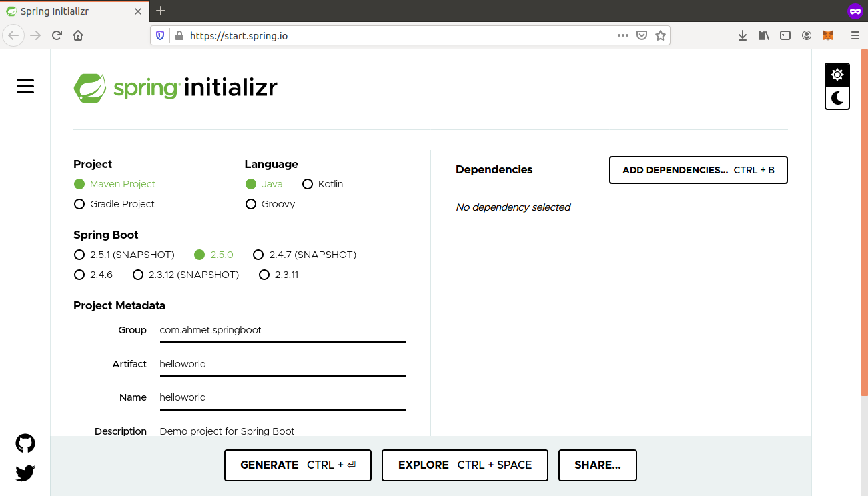The image size is (868, 496).
Task: Select Maven Project
Action: (x=115, y=184)
